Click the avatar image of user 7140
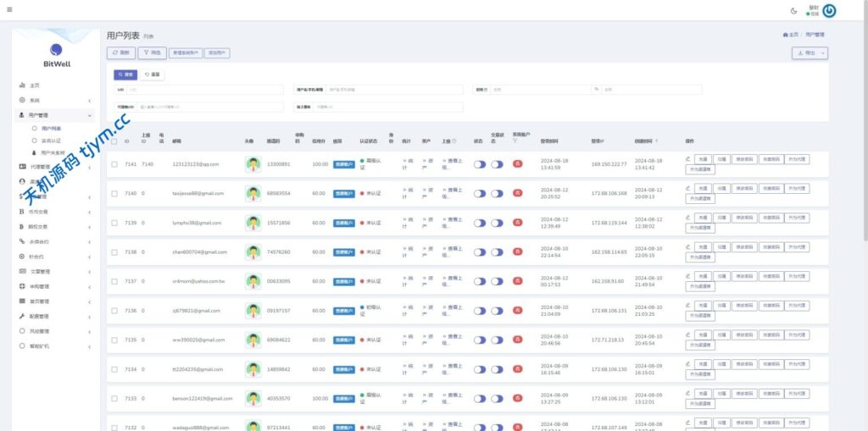868x431 pixels. click(x=253, y=194)
